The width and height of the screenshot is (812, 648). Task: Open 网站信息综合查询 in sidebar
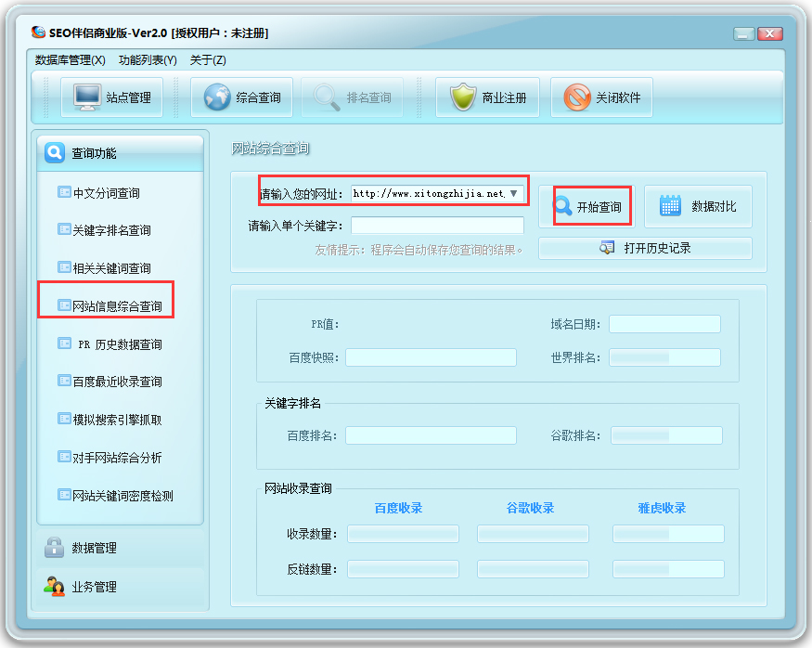click(x=117, y=306)
